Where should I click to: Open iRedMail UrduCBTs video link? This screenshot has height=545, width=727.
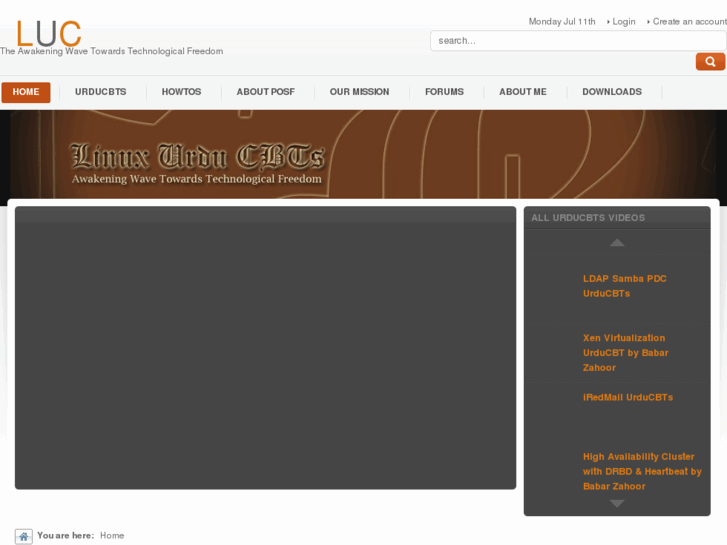pyautogui.click(x=628, y=398)
